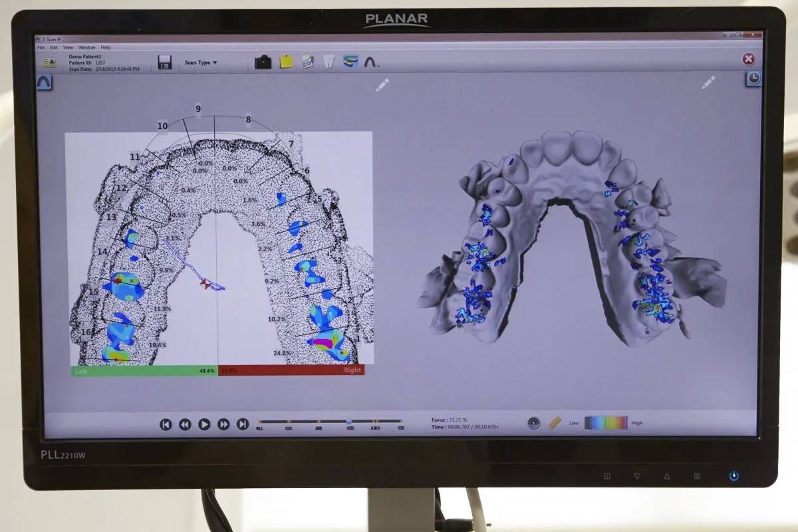Click the pencil edit icon above 3D view
Screen dimensions: 798x532
coord(708,82)
